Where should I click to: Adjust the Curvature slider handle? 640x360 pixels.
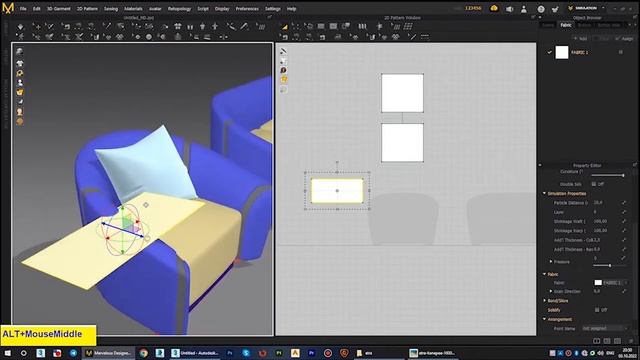point(623,175)
